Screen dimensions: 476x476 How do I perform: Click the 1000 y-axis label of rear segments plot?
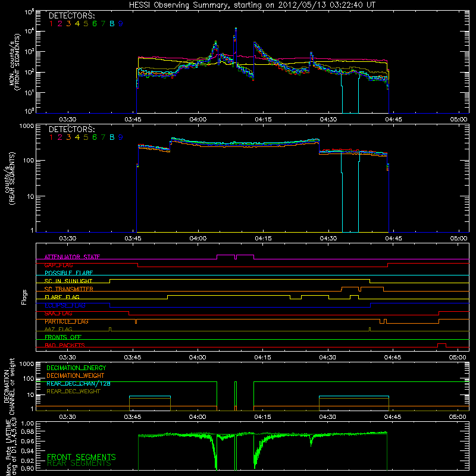tap(27, 126)
